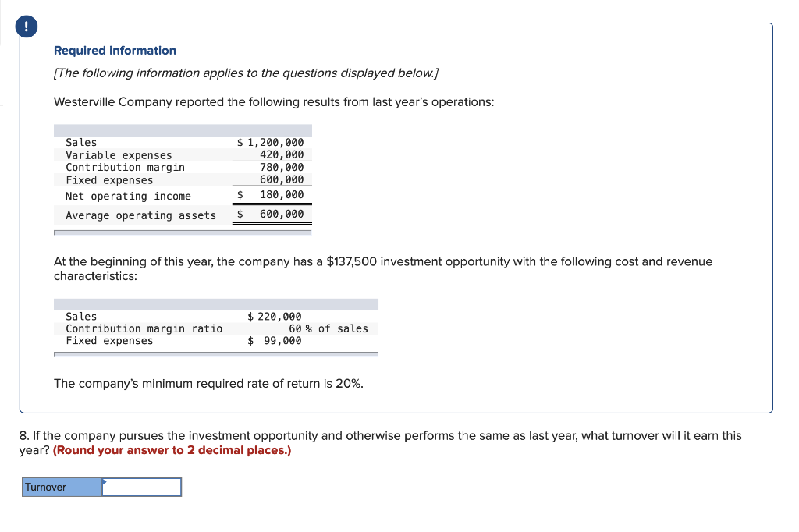Image resolution: width=799 pixels, height=532 pixels.
Task: Click question 8 prompt text
Action: [381, 443]
